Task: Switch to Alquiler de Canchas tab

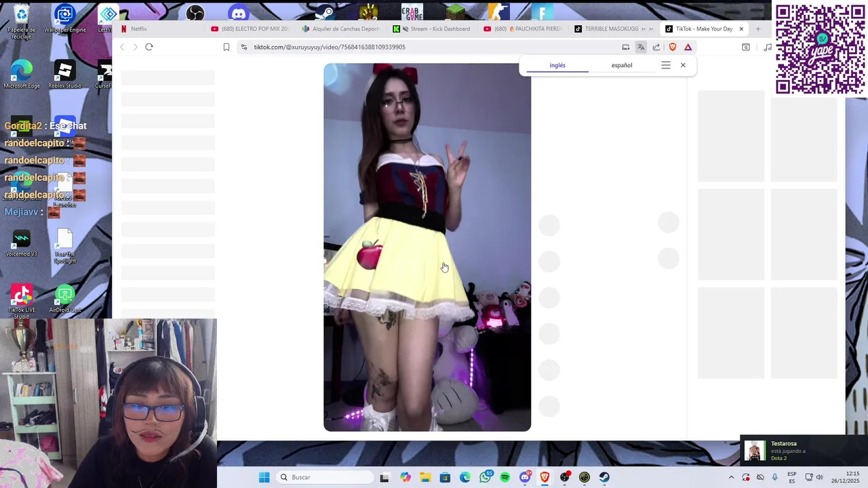Action: (x=341, y=29)
